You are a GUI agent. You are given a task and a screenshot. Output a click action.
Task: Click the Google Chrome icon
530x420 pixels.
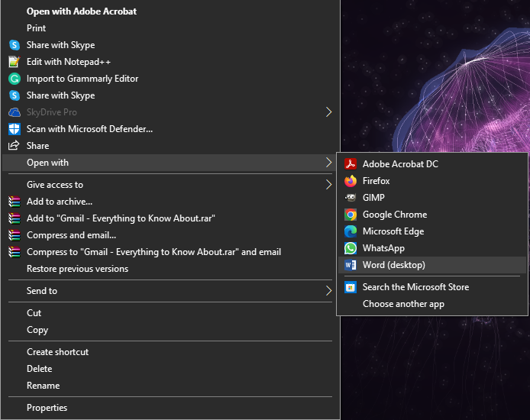point(351,215)
